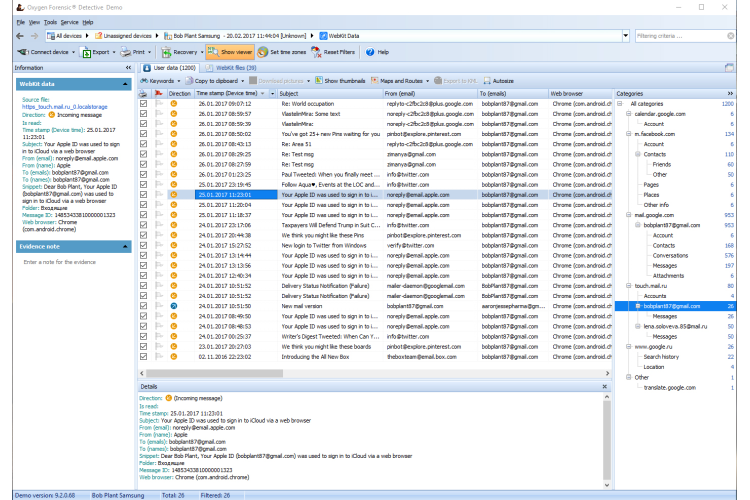This screenshot has height=500, width=750.
Task: Collapse the m.facebook.com category node
Action: tap(627, 134)
